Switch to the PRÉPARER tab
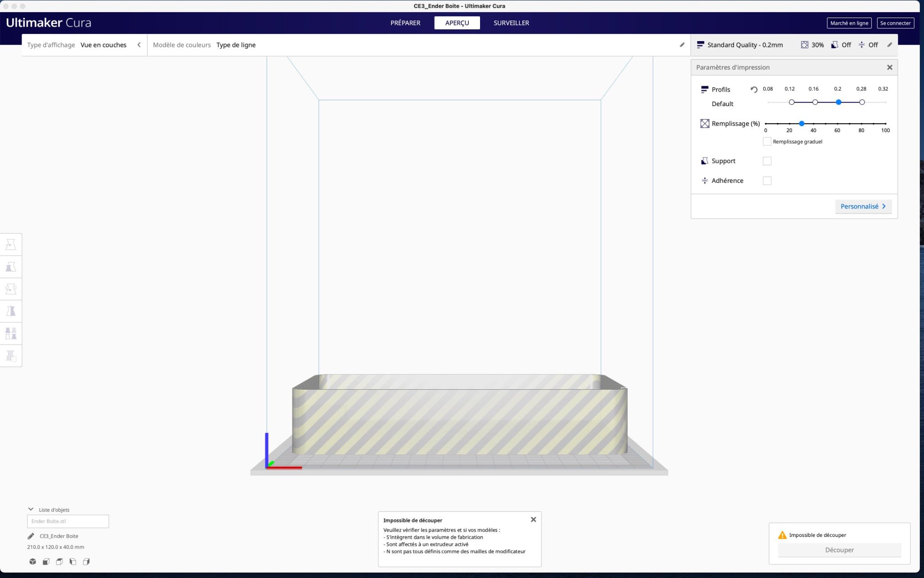This screenshot has height=578, width=924. pyautogui.click(x=405, y=23)
